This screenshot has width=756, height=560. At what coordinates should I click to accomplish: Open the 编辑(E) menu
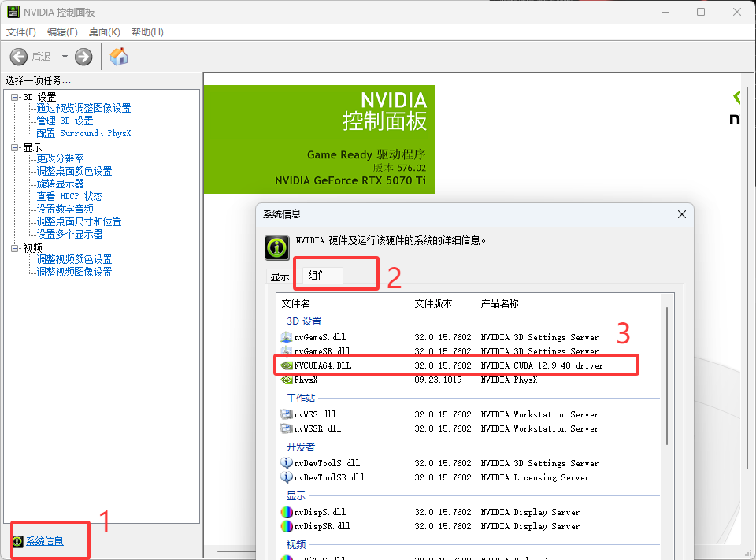62,32
